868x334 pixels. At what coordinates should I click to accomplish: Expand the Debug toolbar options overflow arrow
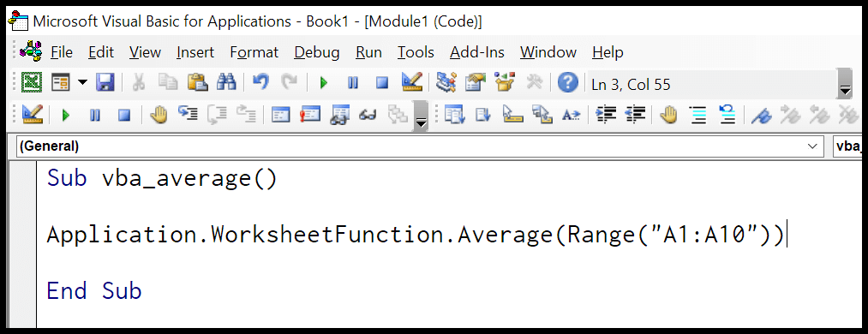pyautogui.click(x=422, y=116)
